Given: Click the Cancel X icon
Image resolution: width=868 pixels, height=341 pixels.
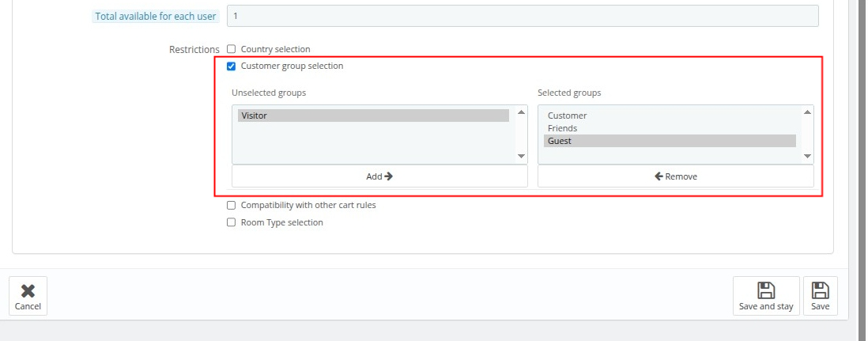Looking at the screenshot, I should pos(28,291).
